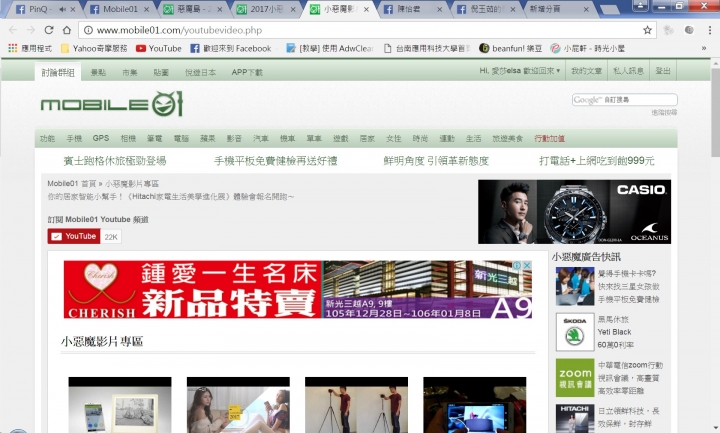Open the ad info icon on banner
The image size is (720, 433).
[517, 265]
